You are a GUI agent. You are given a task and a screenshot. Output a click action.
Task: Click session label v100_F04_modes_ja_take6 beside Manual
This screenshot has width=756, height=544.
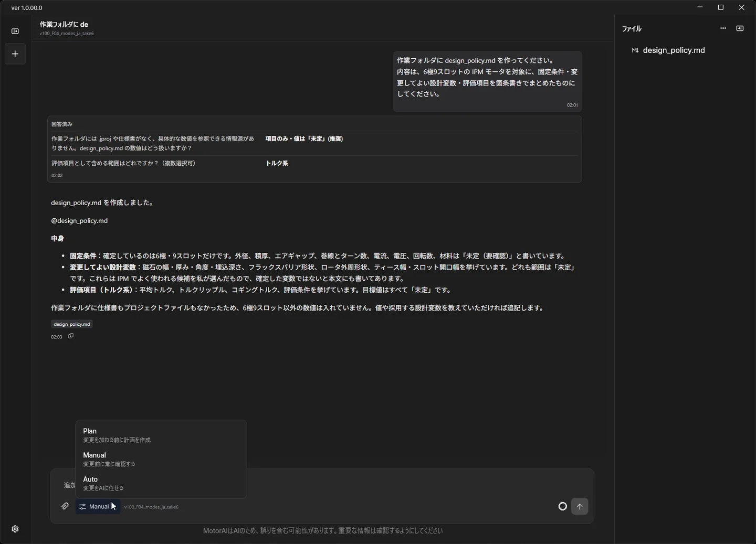click(151, 507)
